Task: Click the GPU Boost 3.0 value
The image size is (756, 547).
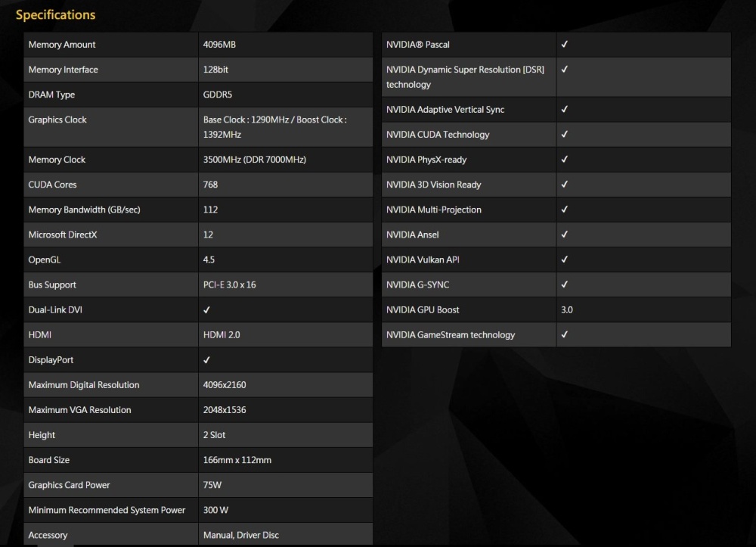Action: 567,310
